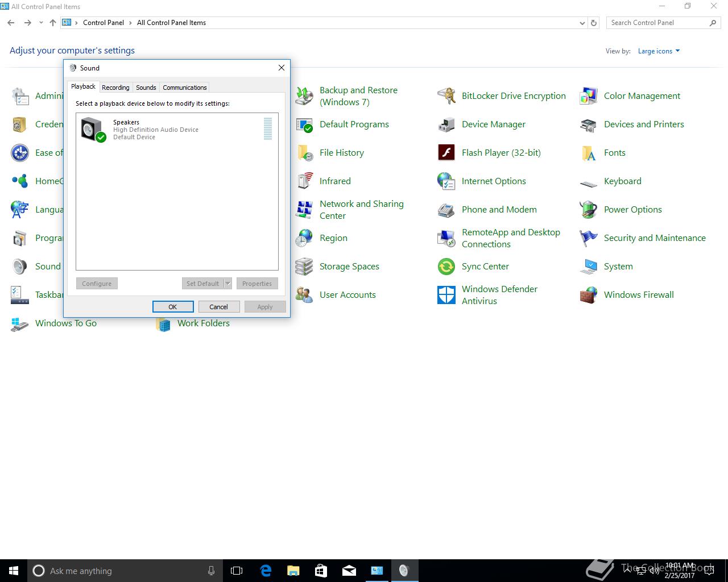
Task: Open the Fonts folder icon
Action: (589, 153)
